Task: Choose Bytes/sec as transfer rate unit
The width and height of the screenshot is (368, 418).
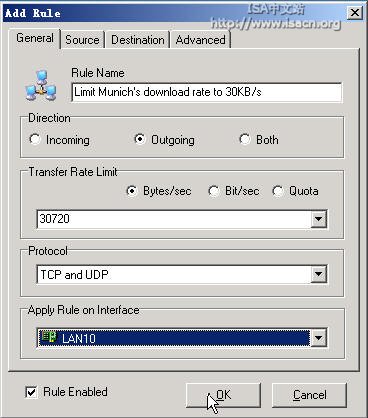Action: point(132,191)
